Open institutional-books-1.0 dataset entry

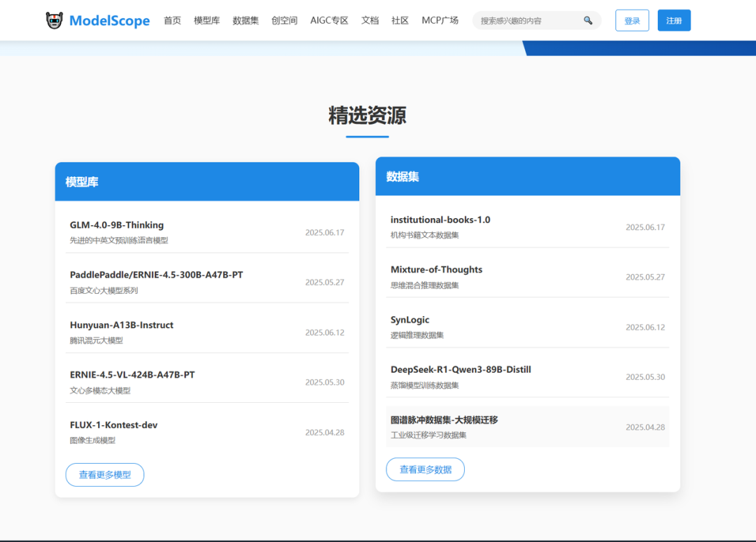click(528, 227)
